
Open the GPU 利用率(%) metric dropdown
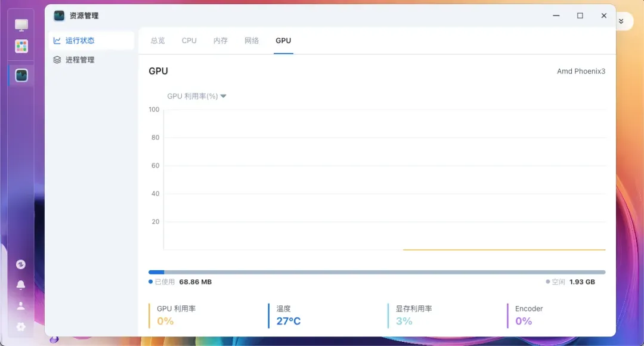click(x=197, y=96)
